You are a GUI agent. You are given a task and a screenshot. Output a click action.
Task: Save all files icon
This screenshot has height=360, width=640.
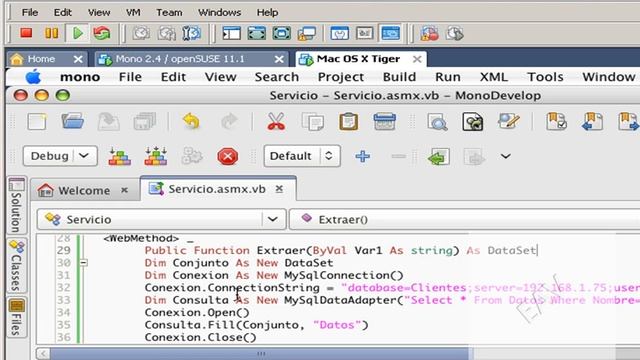(x=144, y=122)
